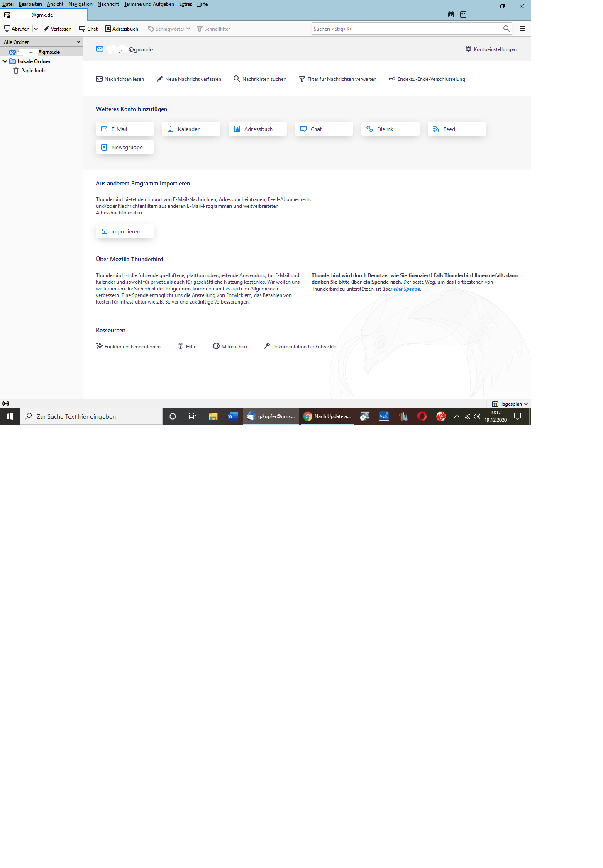This screenshot has width=603, height=868.
Task: Click the network icon in system tray
Action: tap(467, 416)
